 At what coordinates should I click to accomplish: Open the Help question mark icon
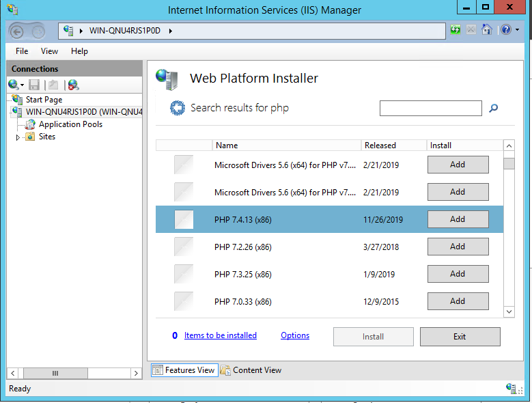(506, 30)
